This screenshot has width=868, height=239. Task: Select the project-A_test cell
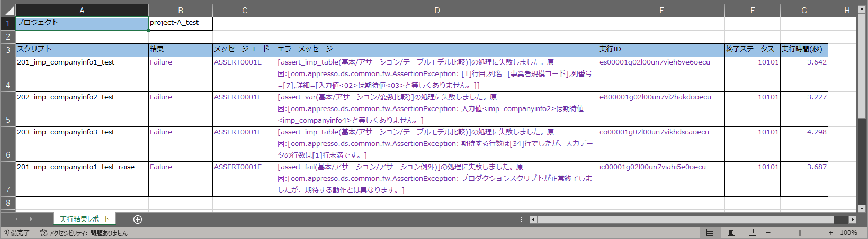pyautogui.click(x=181, y=24)
